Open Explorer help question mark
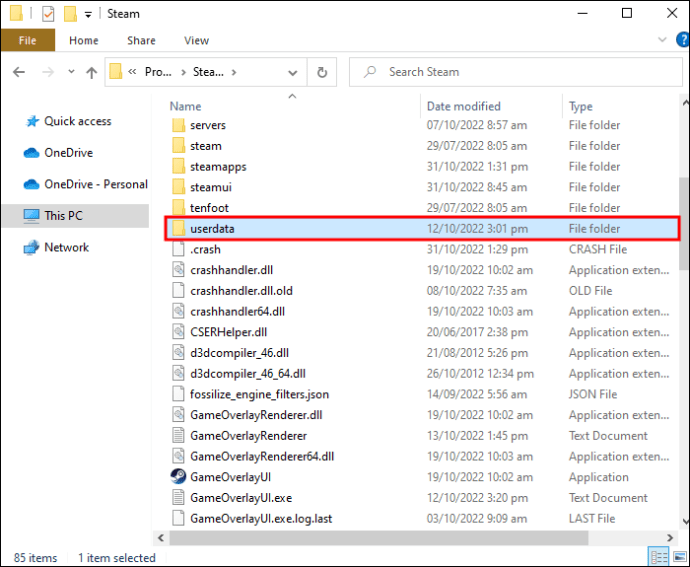 [x=683, y=40]
